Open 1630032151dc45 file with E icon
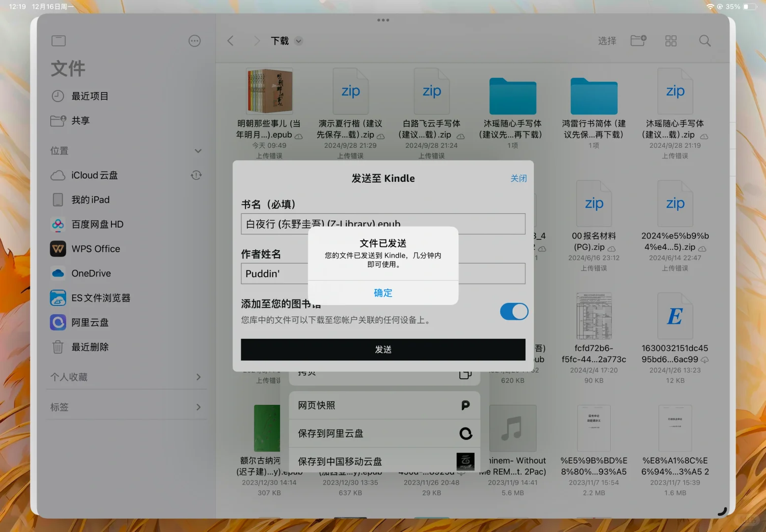 pos(675,316)
